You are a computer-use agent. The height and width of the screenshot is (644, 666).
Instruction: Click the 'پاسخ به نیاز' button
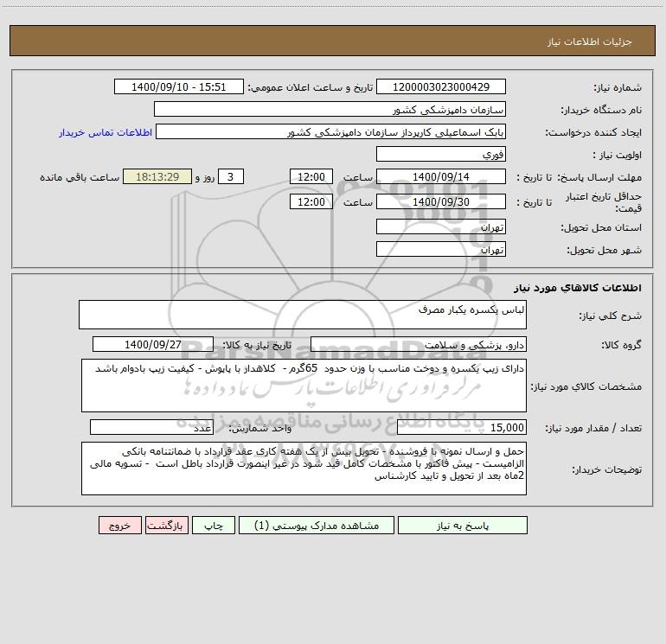click(x=463, y=526)
